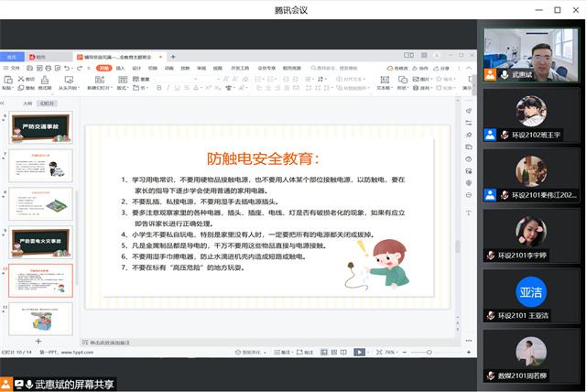Viewport: 586px width, 392px height.
Task: Click the Reset (重置) slide button
Action: (x=141, y=79)
